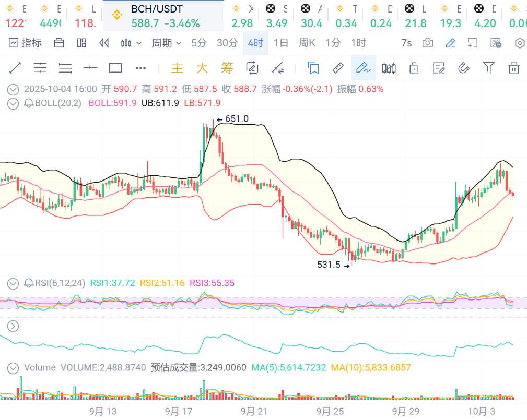This screenshot has height=420, width=527.
Task: Select the 4时 timeframe tab
Action: click(x=255, y=43)
